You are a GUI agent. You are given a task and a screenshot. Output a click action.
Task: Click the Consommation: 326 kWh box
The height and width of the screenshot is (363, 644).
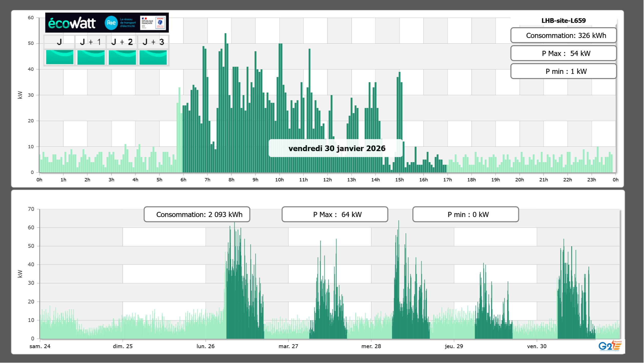click(563, 35)
